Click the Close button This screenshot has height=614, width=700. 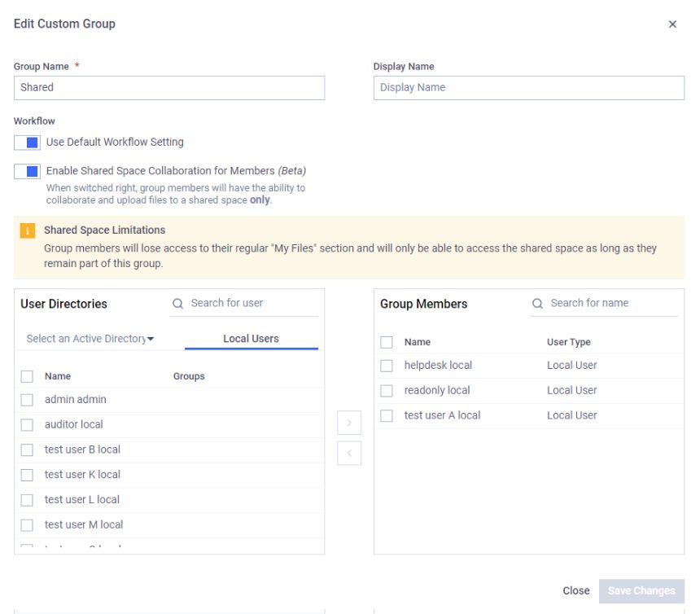(576, 590)
